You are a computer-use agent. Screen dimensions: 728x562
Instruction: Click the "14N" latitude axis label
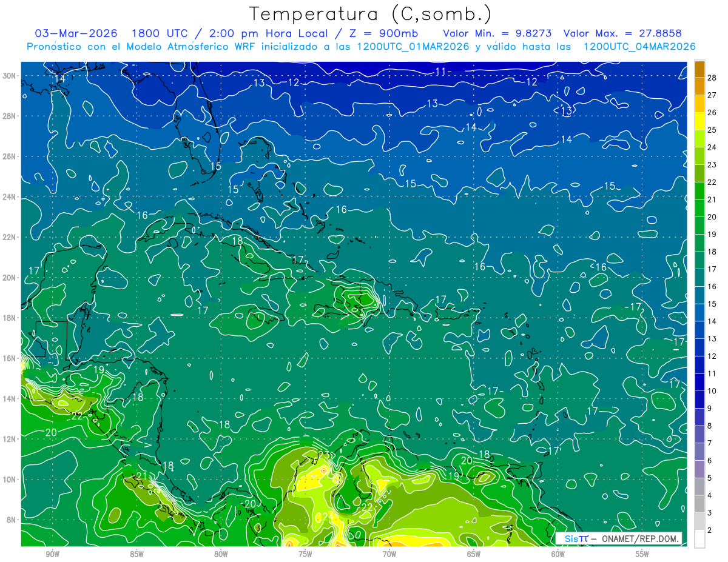coord(9,399)
